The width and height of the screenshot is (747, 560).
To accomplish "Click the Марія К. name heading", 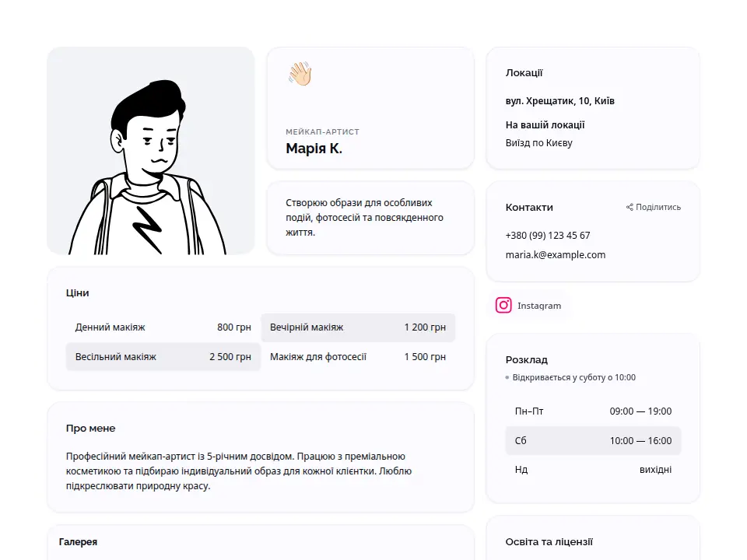I will tap(314, 149).
